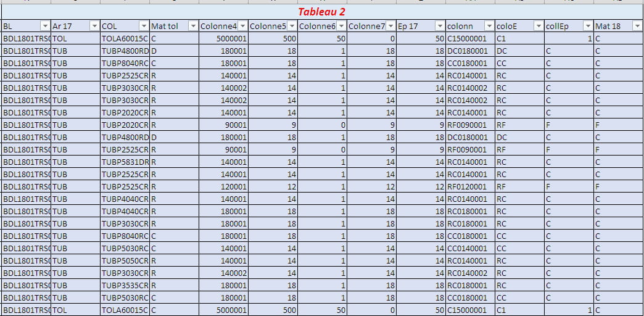Expand the COL column filter arrow
644x316 pixels.
[143, 26]
